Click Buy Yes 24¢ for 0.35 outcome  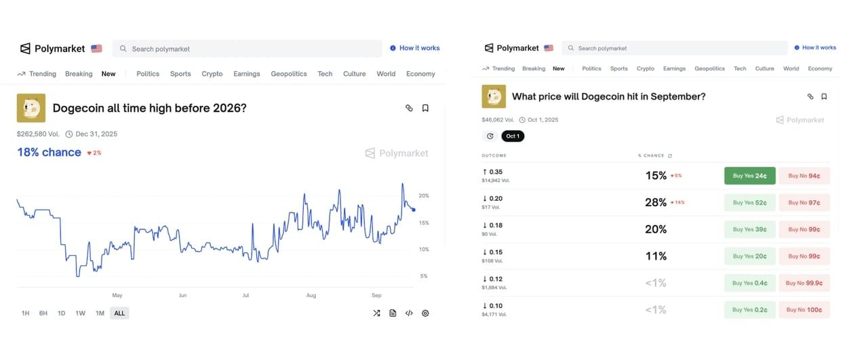pyautogui.click(x=749, y=176)
